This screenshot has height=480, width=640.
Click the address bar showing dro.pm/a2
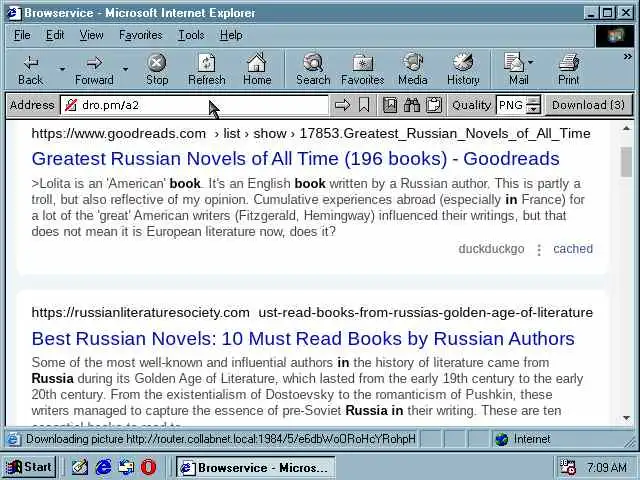[x=194, y=105]
